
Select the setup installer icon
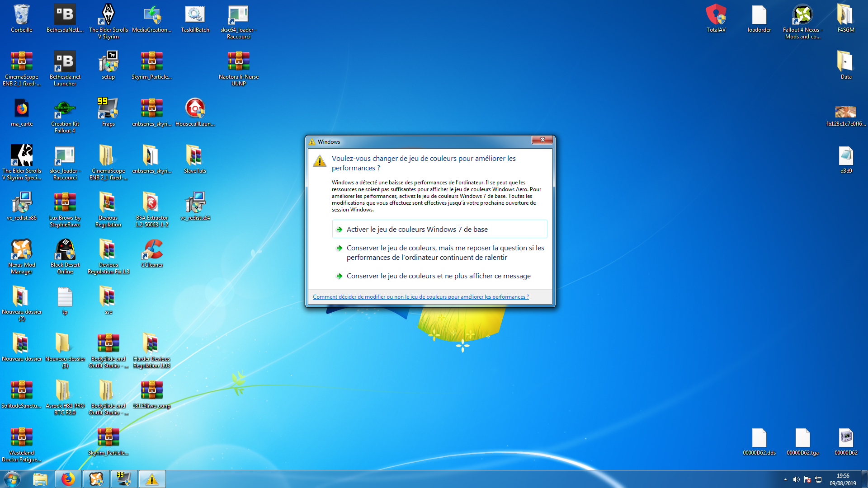click(108, 65)
